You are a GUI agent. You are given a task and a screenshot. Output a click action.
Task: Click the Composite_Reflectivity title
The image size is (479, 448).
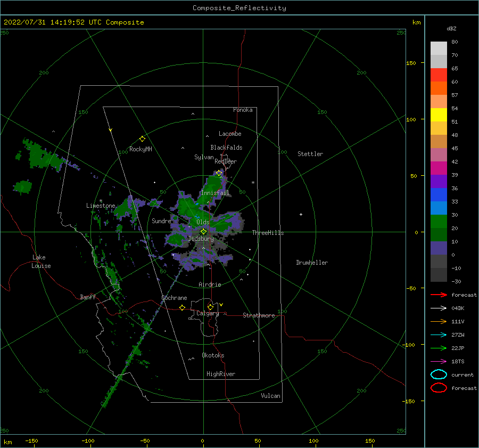pyautogui.click(x=239, y=8)
